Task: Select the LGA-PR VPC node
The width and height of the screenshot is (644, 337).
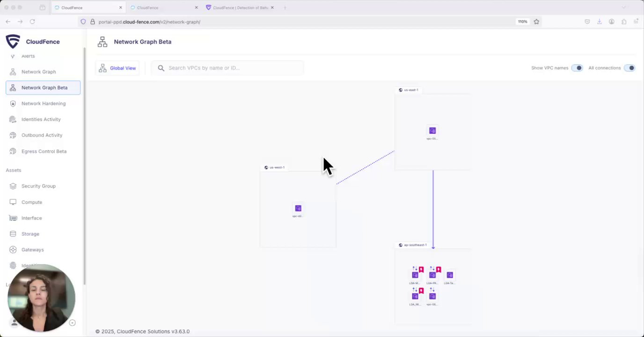Action: pos(432,275)
